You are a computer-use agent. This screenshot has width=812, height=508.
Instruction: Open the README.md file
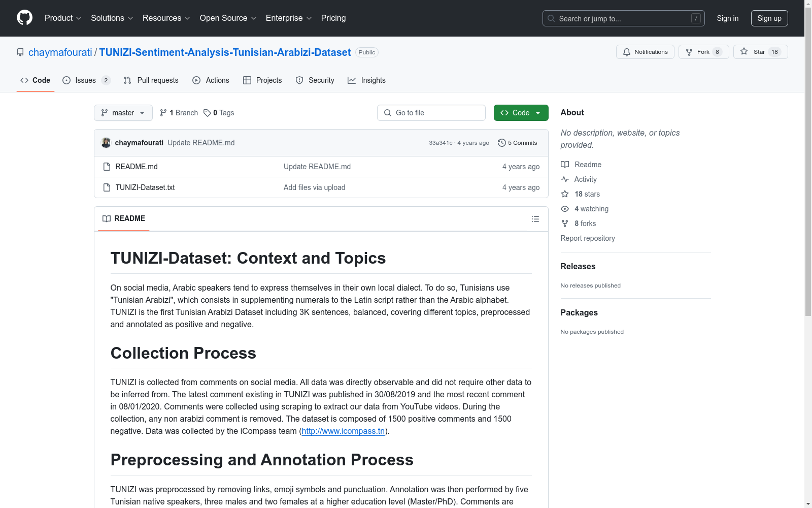click(x=137, y=167)
